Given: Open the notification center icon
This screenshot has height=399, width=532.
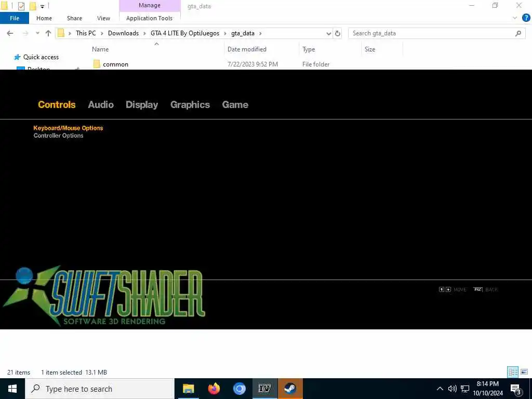Looking at the screenshot, I should point(516,389).
